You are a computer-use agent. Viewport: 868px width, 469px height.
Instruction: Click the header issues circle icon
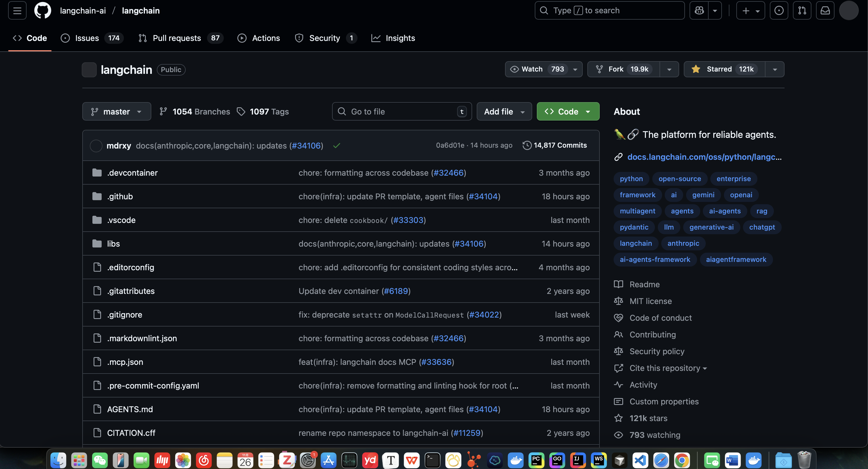[x=779, y=10]
